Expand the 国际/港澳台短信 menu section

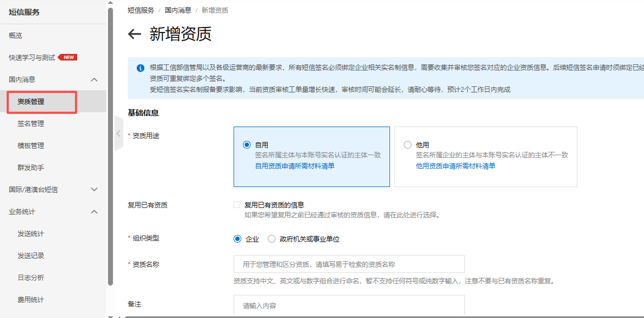53,189
